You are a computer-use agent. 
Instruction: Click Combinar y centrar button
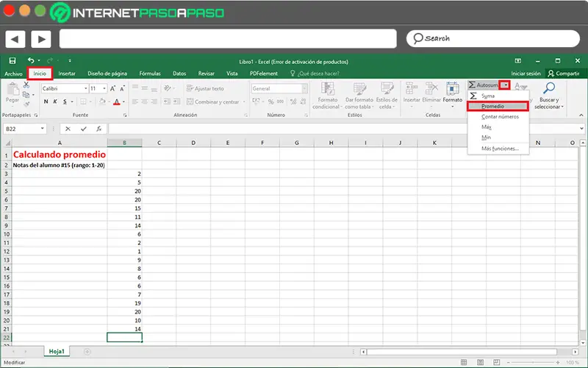(x=213, y=102)
